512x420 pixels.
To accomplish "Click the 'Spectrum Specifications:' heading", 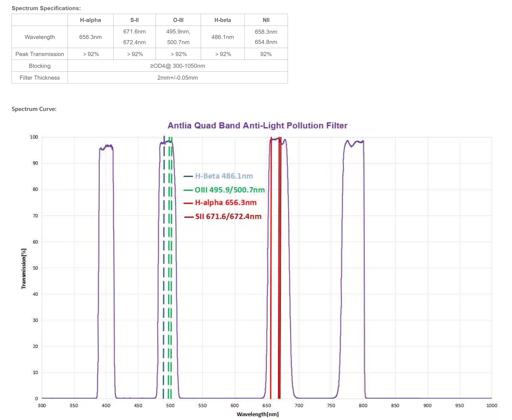I will (x=46, y=8).
